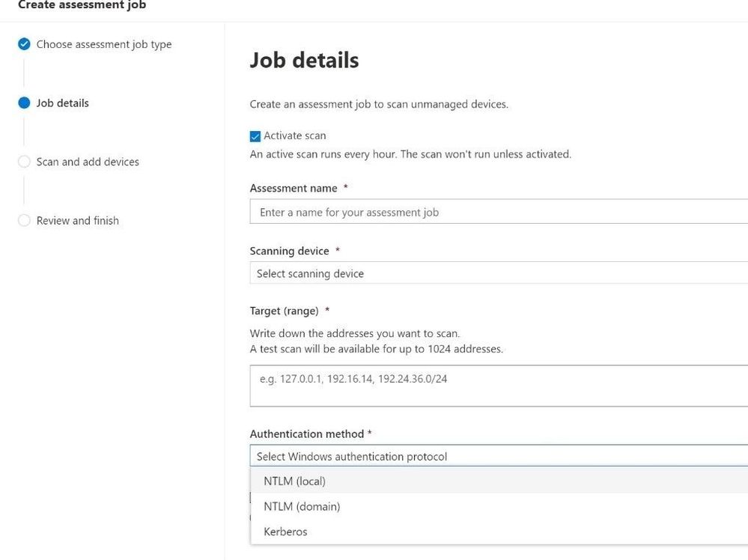Pick Kerberos authentication option
The width and height of the screenshot is (748, 560).
tap(285, 532)
